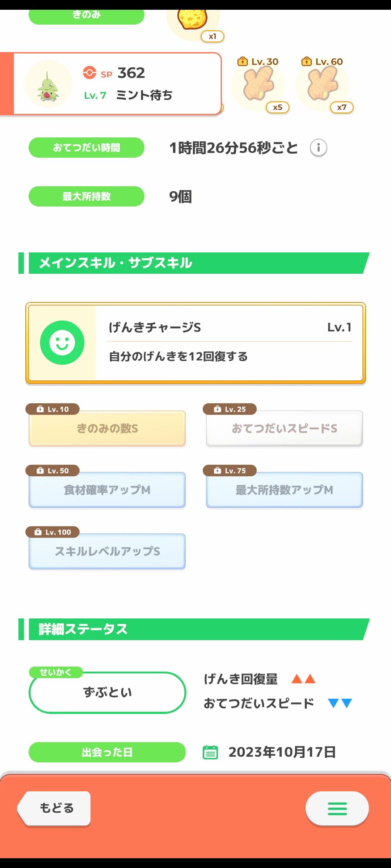Select the locked 最大所持数アップM sub skill

click(285, 490)
